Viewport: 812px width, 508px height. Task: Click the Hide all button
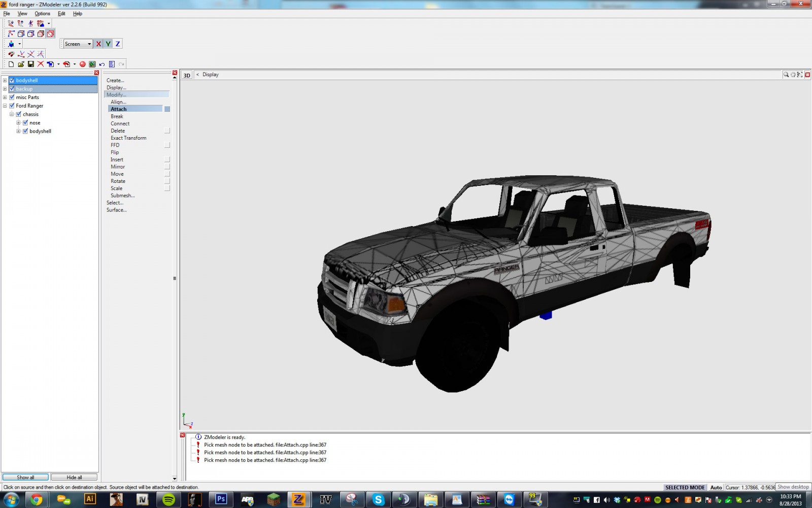(74, 477)
